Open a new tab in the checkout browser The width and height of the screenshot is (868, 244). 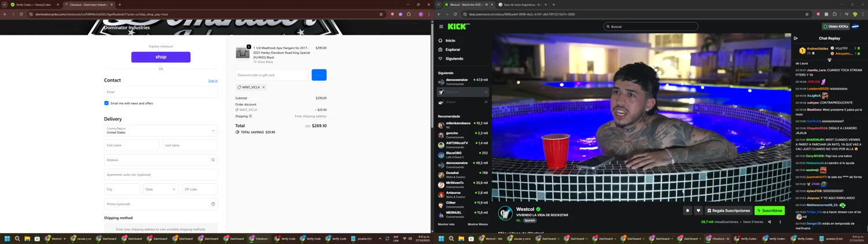120,5
